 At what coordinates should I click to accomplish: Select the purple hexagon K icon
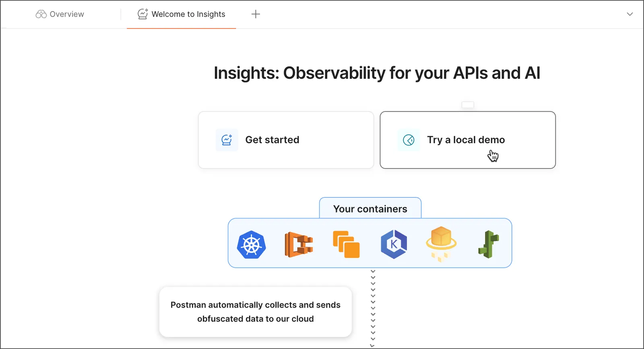coord(394,244)
